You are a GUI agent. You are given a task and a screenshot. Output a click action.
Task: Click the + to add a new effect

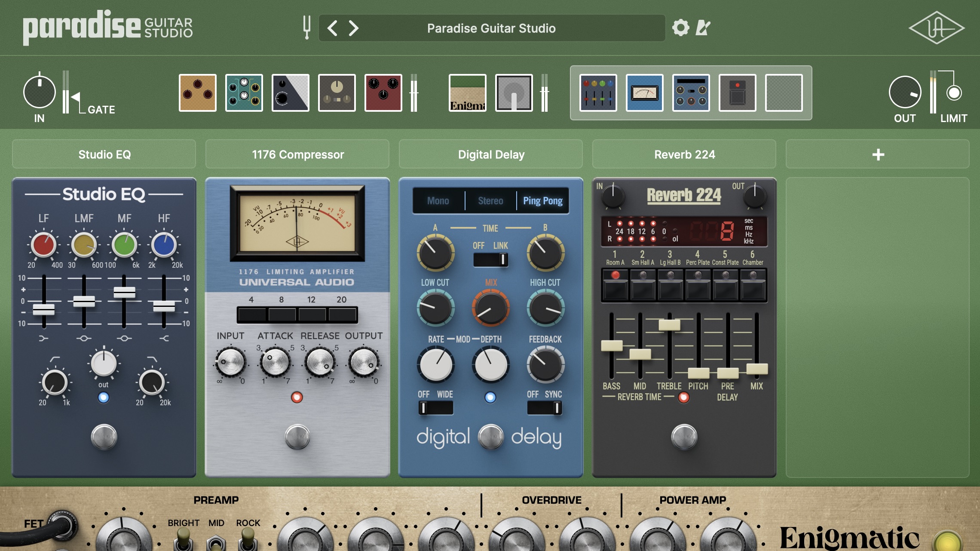pos(878,154)
